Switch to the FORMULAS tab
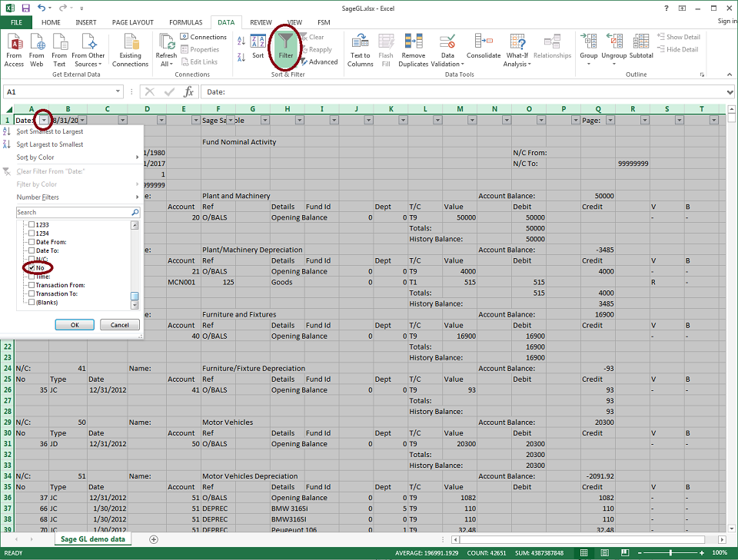This screenshot has height=560, width=738. click(x=185, y=22)
